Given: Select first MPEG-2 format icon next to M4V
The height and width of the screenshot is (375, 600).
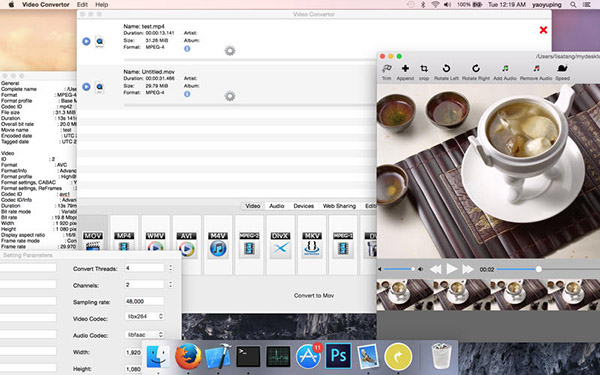Looking at the screenshot, I should click(x=249, y=244).
